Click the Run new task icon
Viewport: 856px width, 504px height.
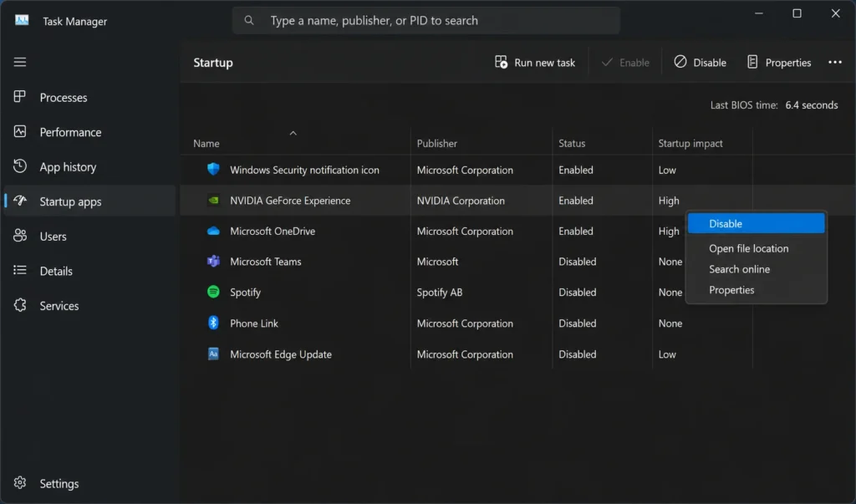502,62
